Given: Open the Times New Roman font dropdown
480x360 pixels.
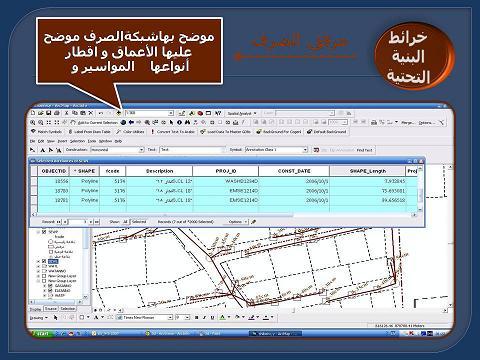Looking at the screenshot, I should click(170, 318).
